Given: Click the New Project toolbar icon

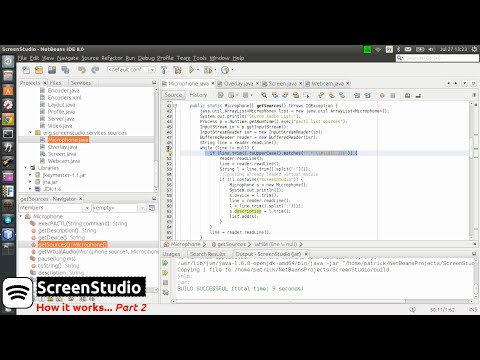Looking at the screenshot, I should [39, 70].
